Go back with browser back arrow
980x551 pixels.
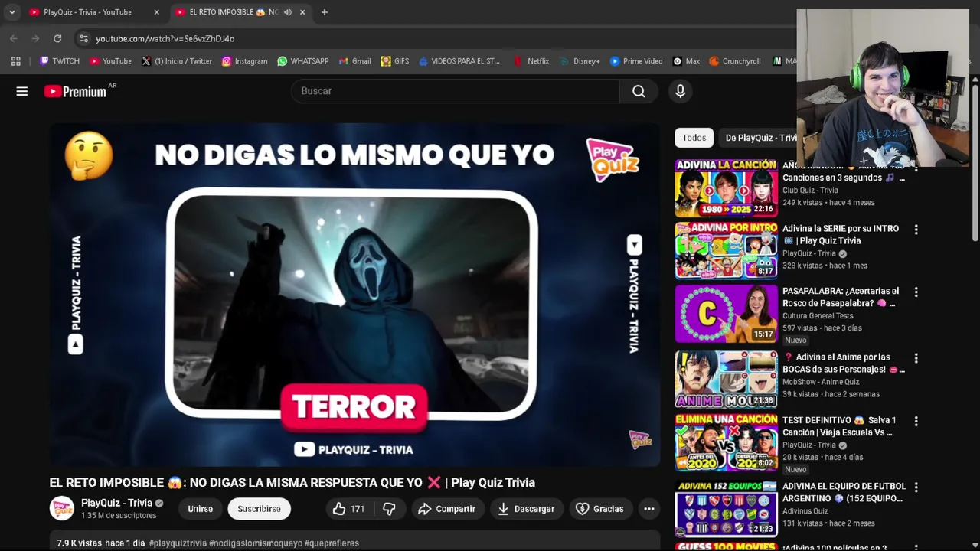pos(14,38)
